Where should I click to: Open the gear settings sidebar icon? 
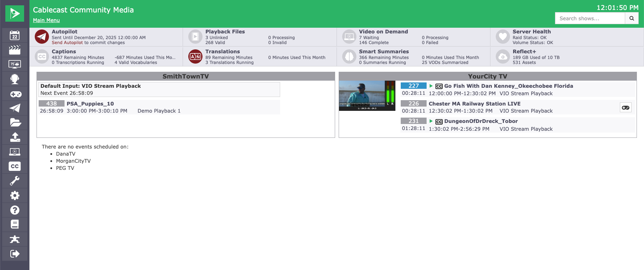(x=15, y=195)
